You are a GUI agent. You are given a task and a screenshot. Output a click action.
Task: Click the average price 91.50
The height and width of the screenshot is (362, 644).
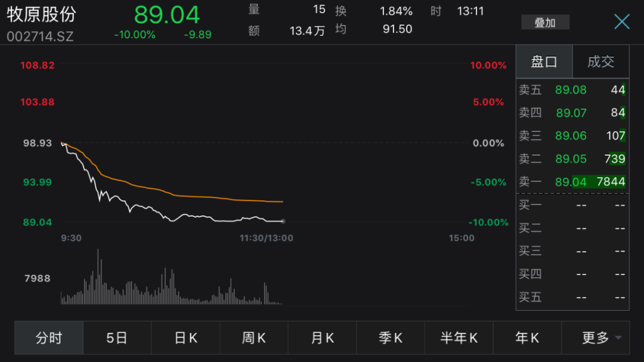tap(397, 29)
